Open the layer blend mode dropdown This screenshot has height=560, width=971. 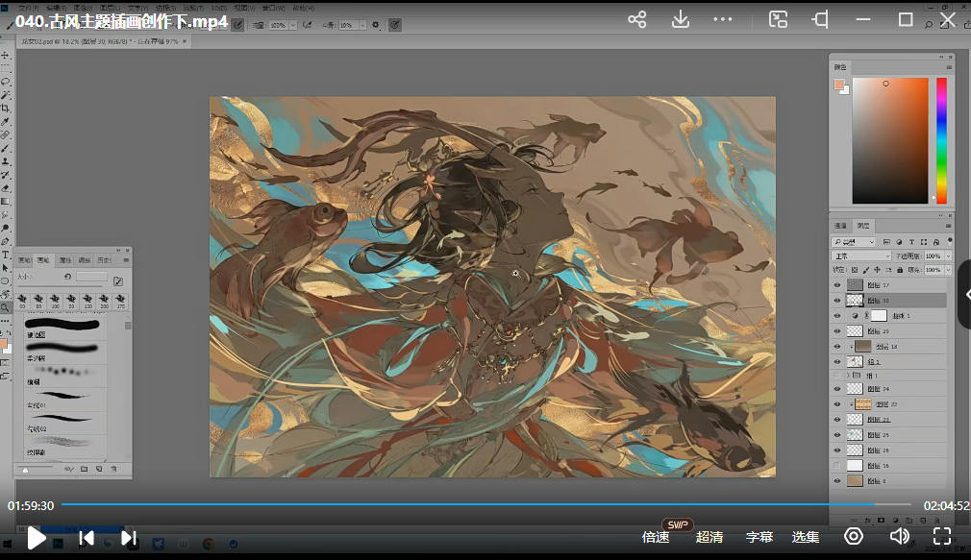859,256
